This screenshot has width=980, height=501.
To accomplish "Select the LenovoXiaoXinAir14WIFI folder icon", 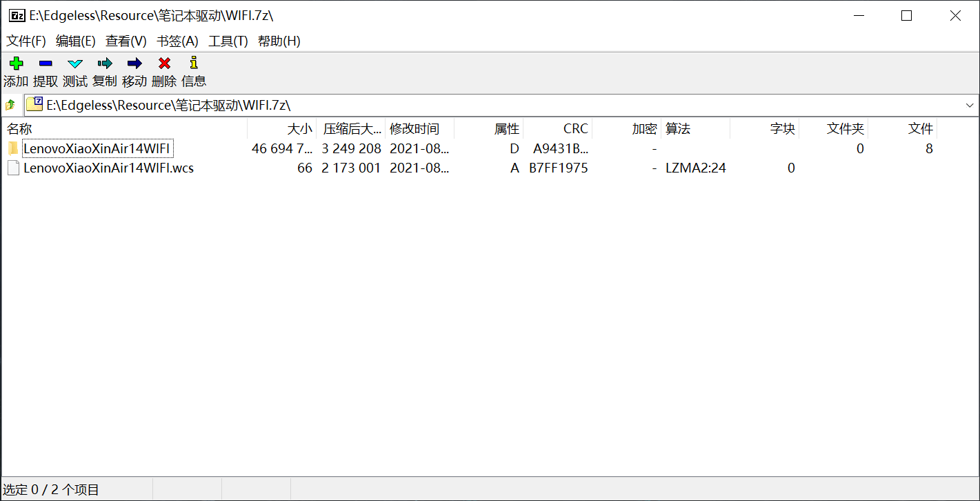I will click(x=13, y=148).
